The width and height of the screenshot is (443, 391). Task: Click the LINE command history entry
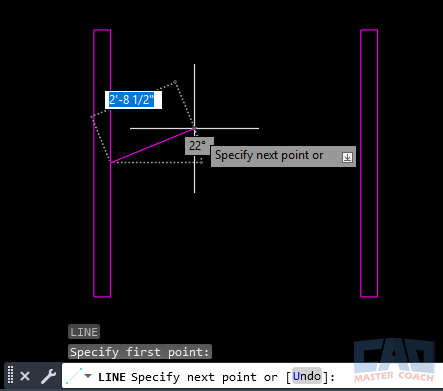[x=84, y=332]
